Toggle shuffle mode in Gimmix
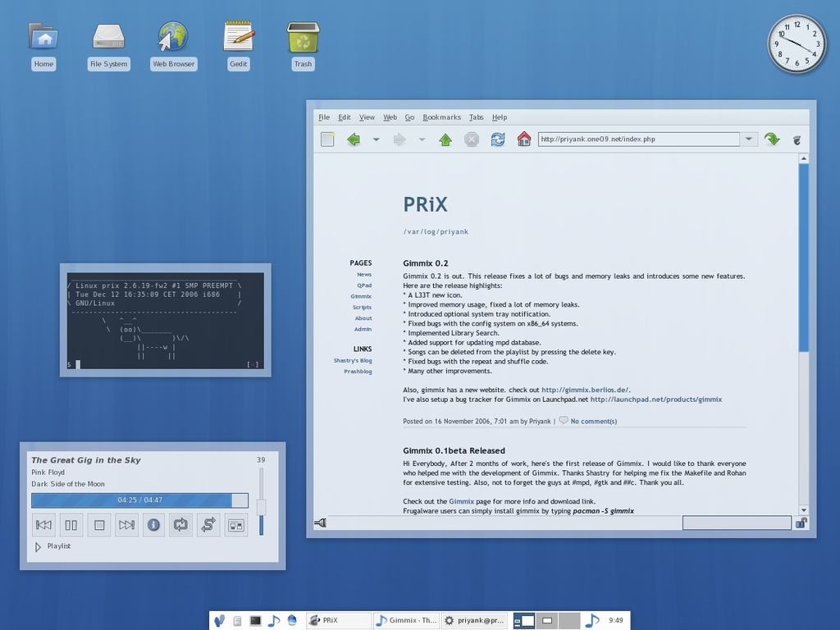Image resolution: width=840 pixels, height=630 pixels. (208, 525)
